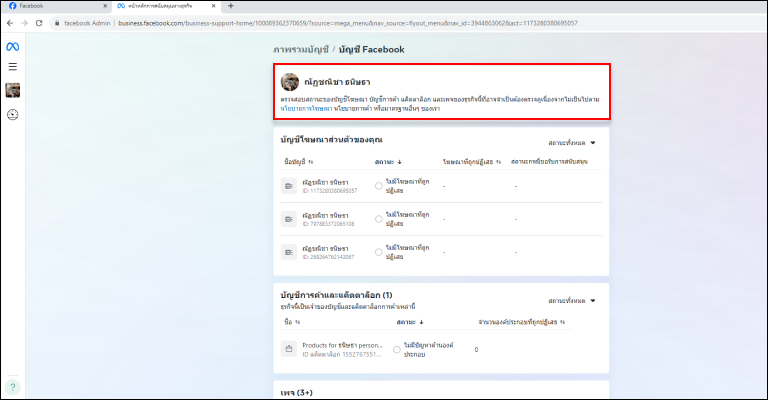Open ad account ID 1173280380695057 row
The height and width of the screenshot is (400, 768).
(441, 186)
